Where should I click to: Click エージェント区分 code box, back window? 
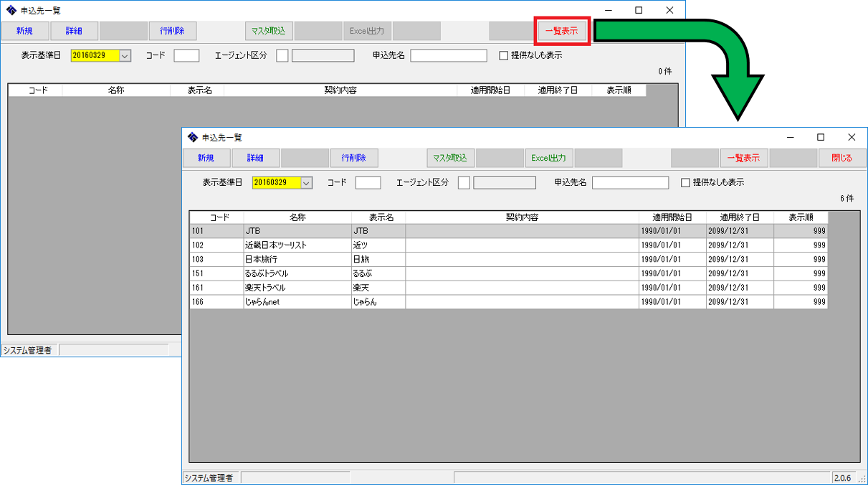(282, 55)
